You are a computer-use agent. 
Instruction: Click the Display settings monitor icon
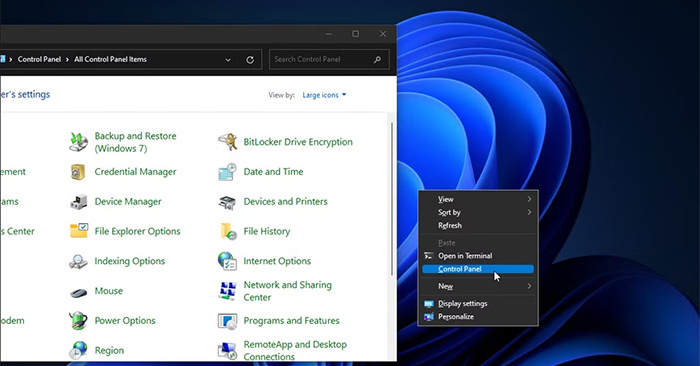[x=429, y=304]
